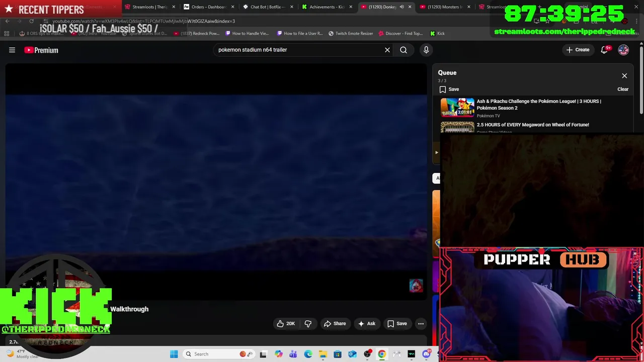
Task: Dislike the video
Action: coord(308,324)
